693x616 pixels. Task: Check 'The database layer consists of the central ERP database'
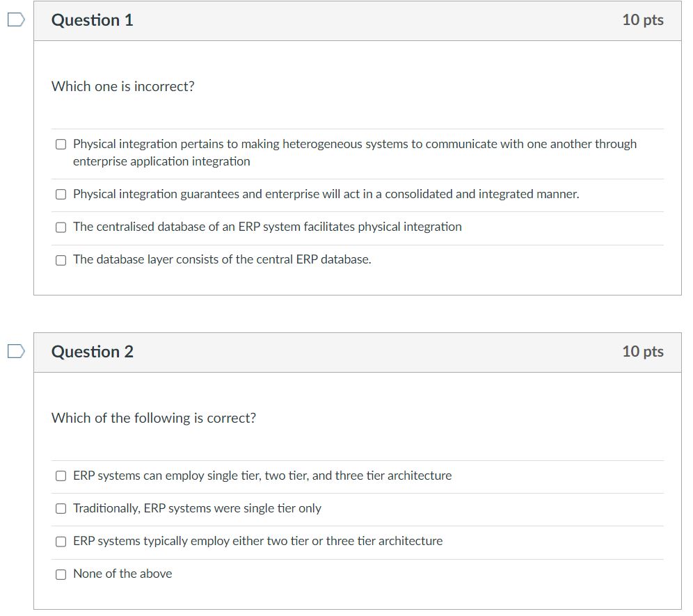pos(61,260)
